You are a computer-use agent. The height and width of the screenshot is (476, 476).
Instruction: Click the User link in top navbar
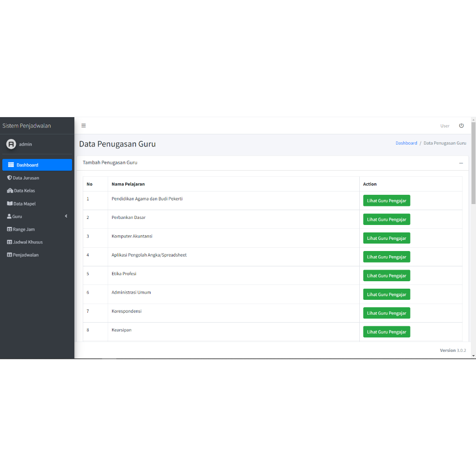445,126
